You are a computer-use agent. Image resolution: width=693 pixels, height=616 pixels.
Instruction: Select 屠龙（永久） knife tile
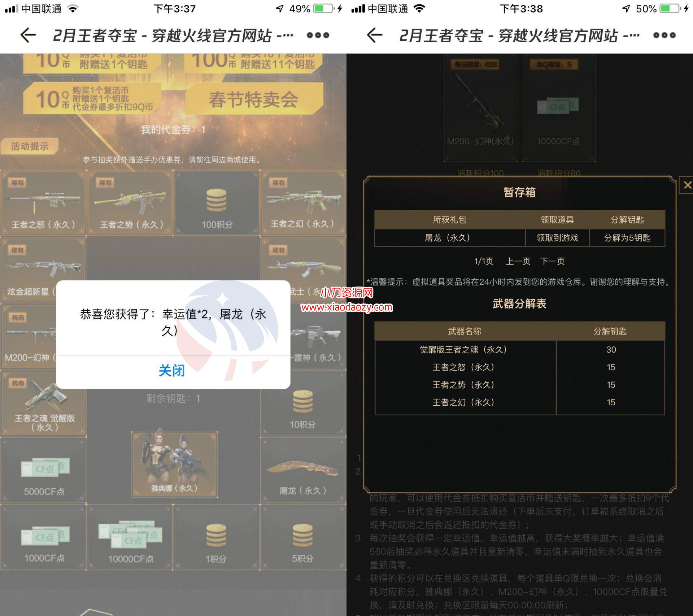[x=303, y=470]
